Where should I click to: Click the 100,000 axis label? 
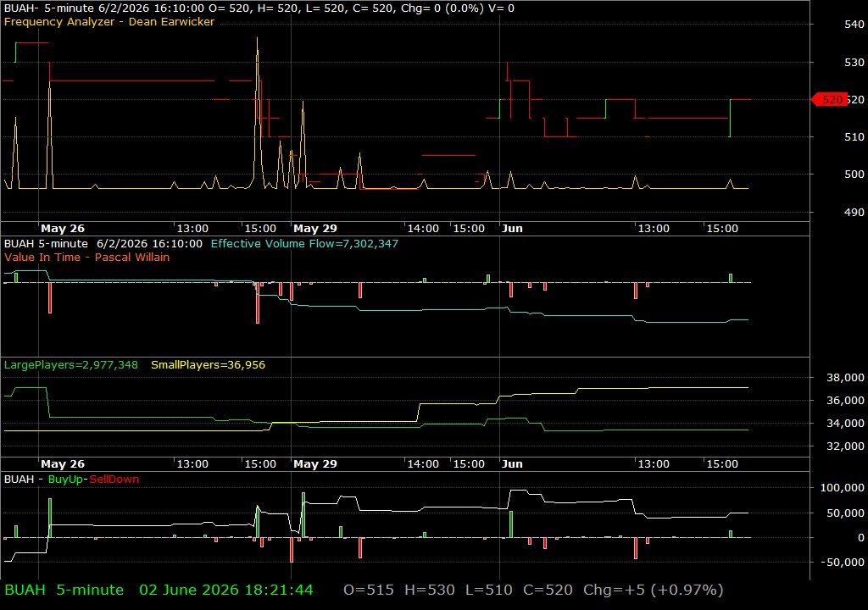pyautogui.click(x=842, y=488)
